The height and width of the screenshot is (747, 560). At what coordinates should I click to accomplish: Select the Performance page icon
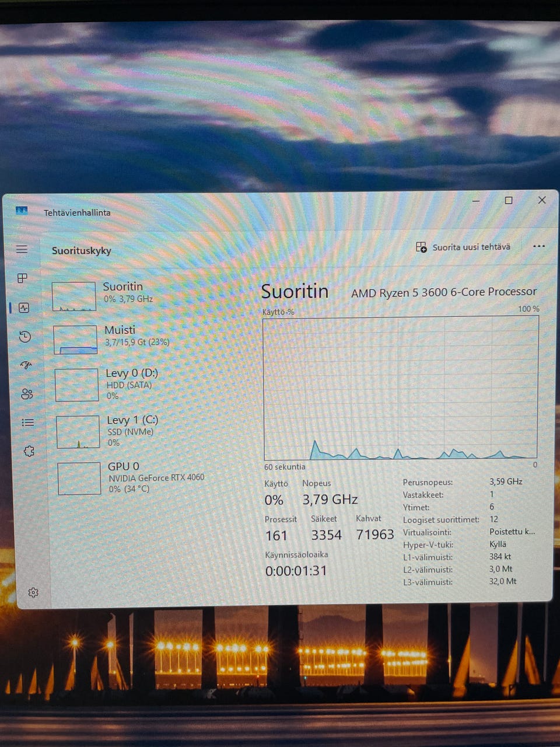coord(24,308)
